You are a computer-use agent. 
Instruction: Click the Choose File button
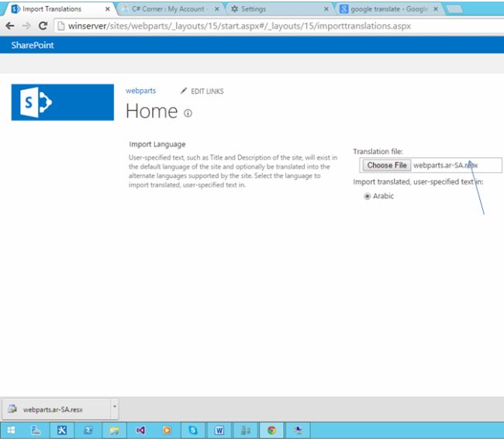[x=387, y=165]
